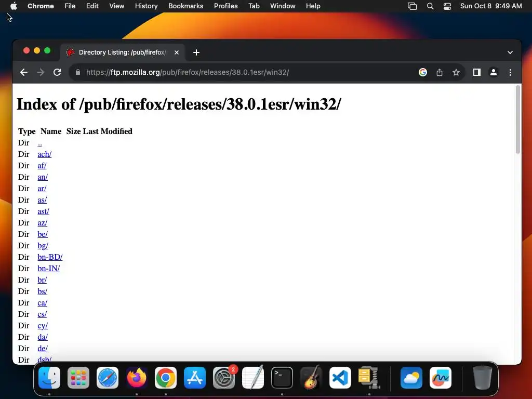Open the az/ directory link
The image size is (532, 399).
click(43, 223)
